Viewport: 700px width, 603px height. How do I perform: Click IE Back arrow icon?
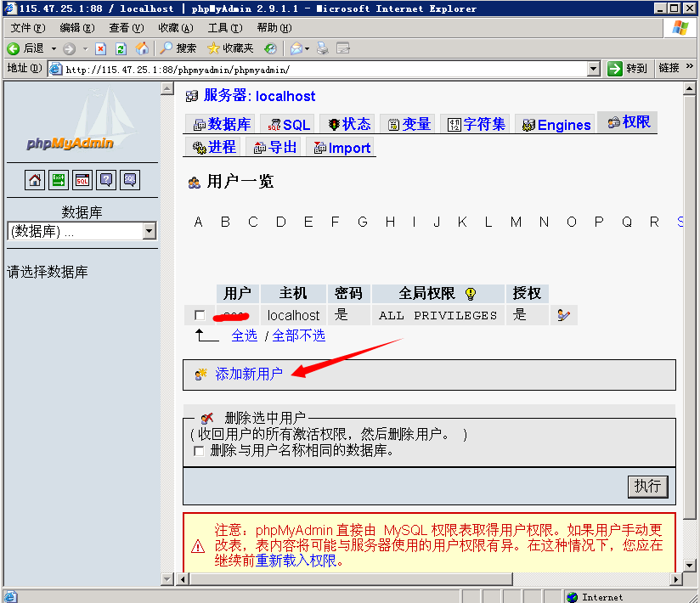pos(14,48)
